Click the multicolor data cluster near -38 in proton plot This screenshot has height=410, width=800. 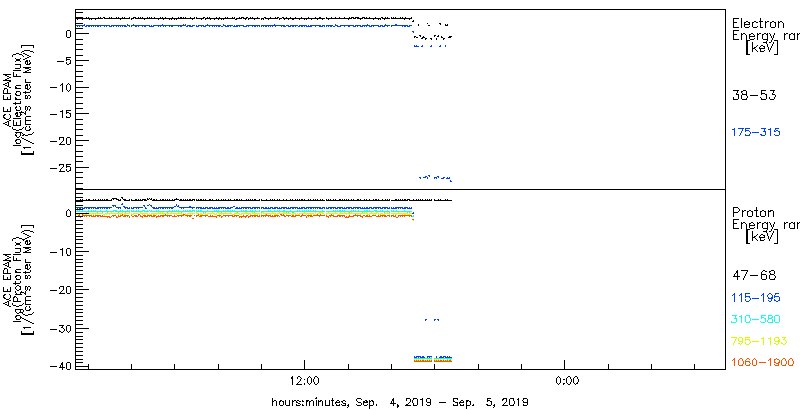coord(432,359)
